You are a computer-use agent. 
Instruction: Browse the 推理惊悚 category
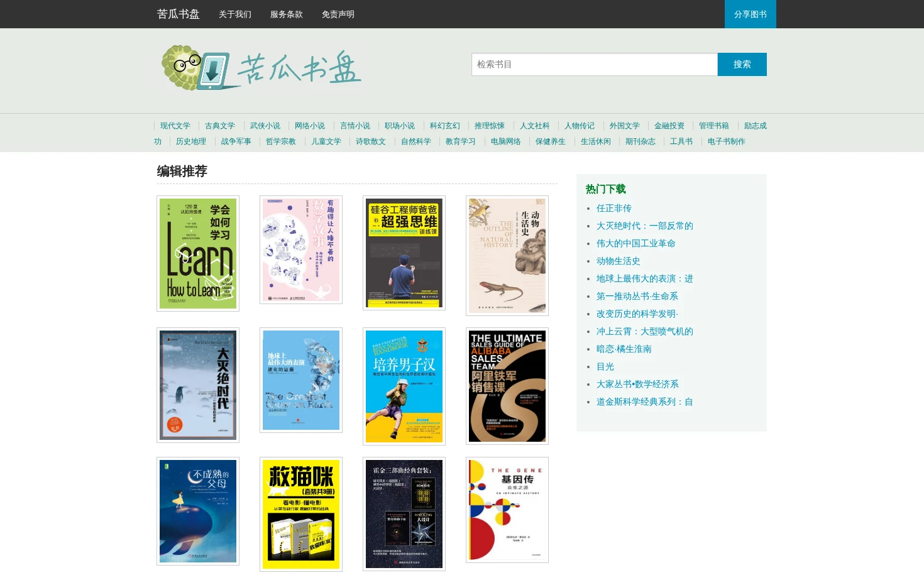pyautogui.click(x=490, y=126)
